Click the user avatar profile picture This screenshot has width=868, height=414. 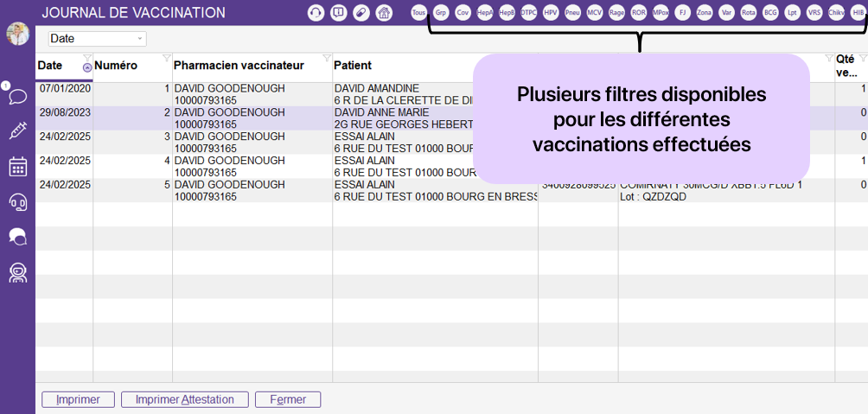(17, 34)
